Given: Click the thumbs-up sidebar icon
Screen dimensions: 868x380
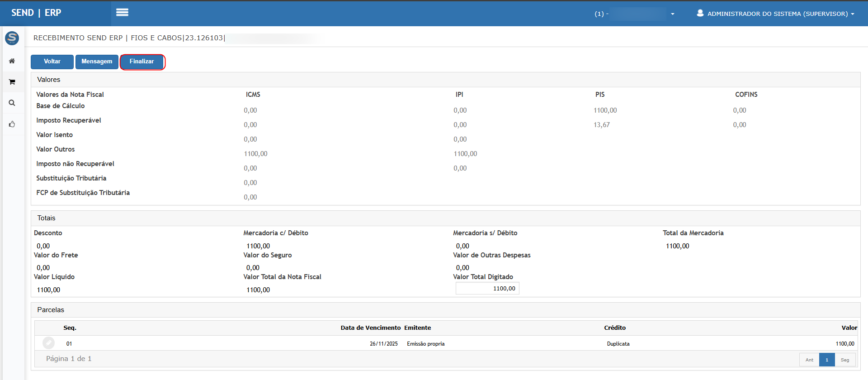Looking at the screenshot, I should tap(12, 124).
